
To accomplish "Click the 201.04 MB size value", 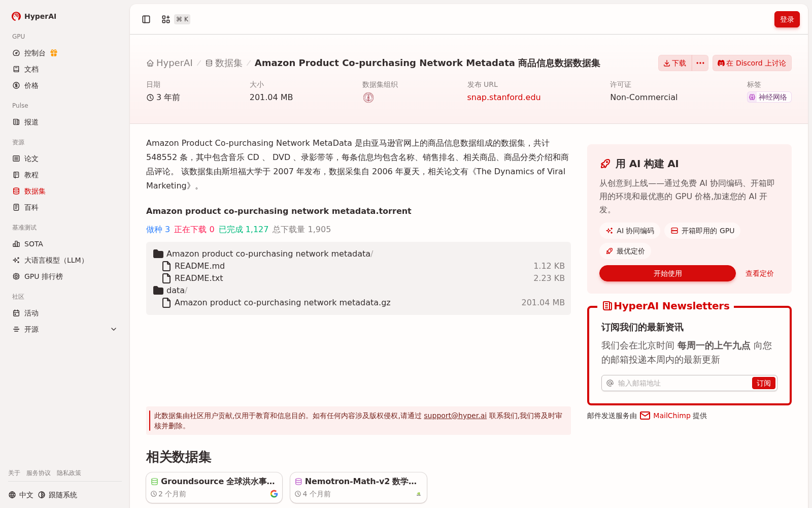I will [x=271, y=98].
